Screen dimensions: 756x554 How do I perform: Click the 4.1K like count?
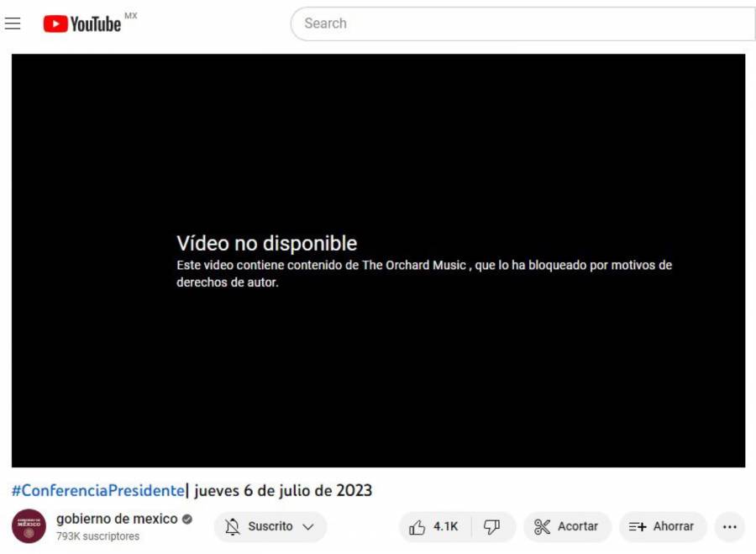pyautogui.click(x=445, y=526)
